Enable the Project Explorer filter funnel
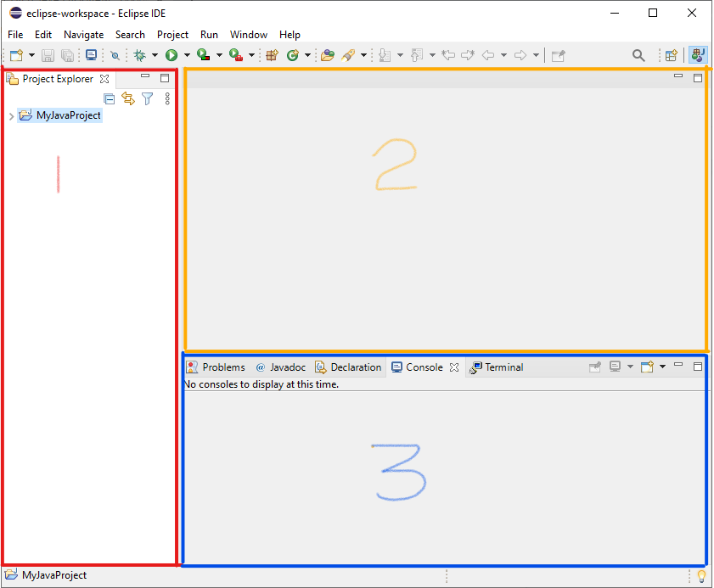This screenshot has height=588, width=714. tap(147, 98)
